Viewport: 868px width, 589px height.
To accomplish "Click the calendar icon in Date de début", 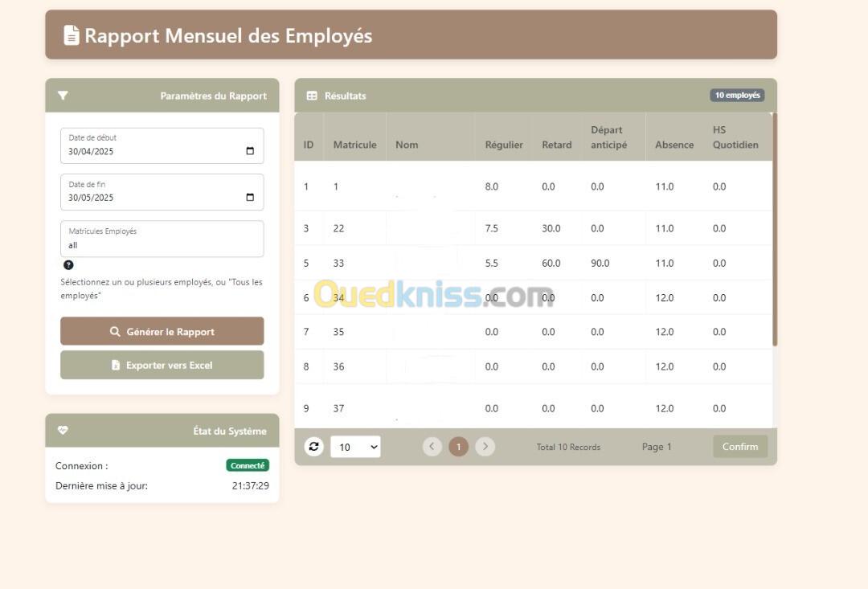I will point(250,151).
